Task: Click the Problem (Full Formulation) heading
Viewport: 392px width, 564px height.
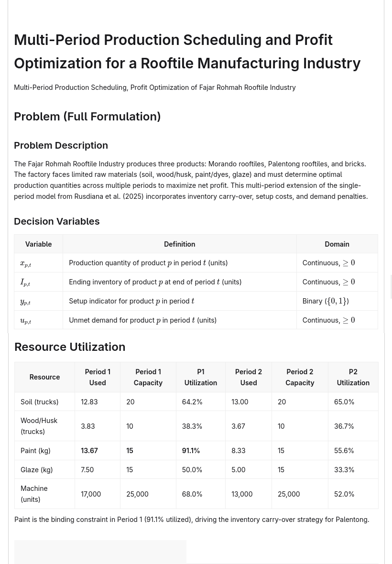Action: (x=87, y=117)
